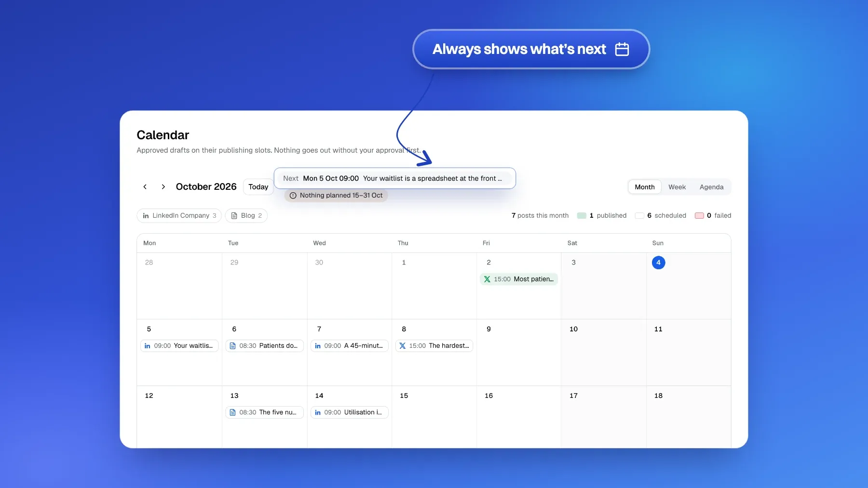Select the day 10 cell

coord(604,353)
